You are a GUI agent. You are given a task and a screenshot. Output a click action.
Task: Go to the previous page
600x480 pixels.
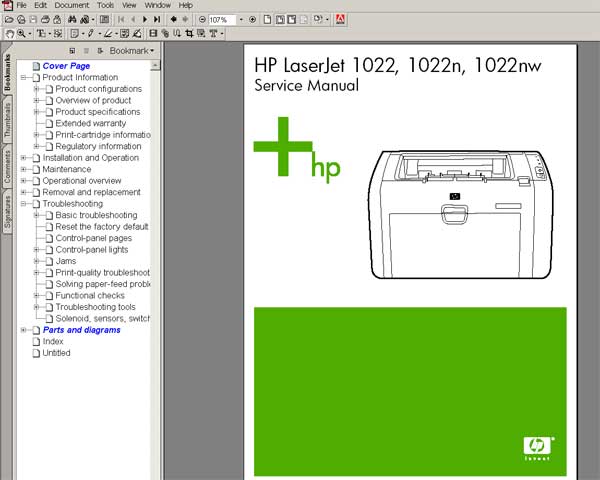(133, 20)
